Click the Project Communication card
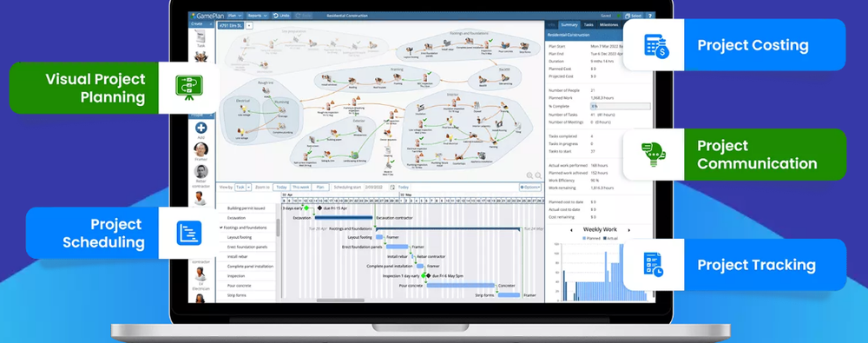This screenshot has width=868, height=343. click(x=734, y=155)
